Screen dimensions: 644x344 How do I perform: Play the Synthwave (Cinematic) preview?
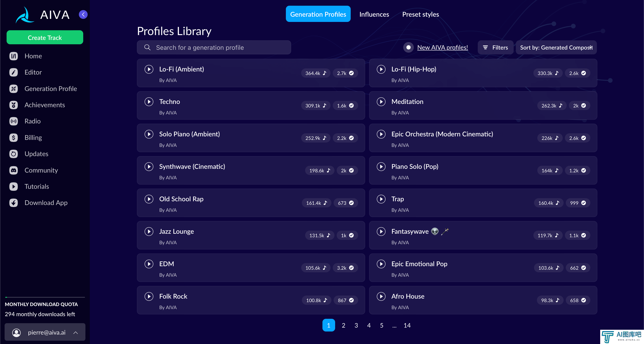(x=149, y=166)
